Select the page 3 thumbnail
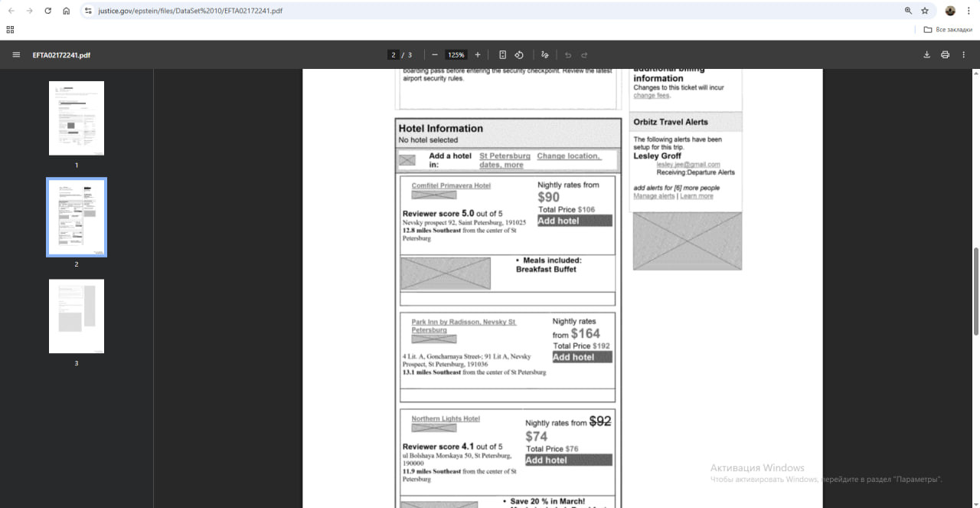This screenshot has height=508, width=980. pos(77,316)
